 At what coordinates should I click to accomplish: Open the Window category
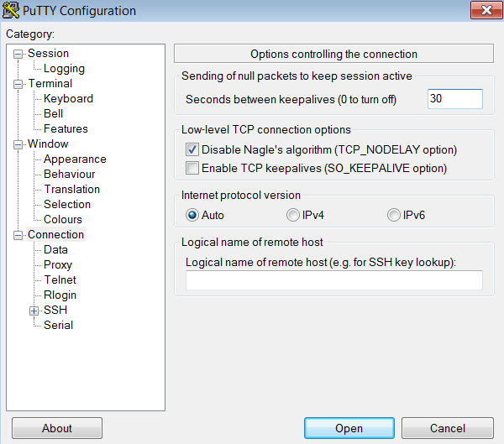click(x=48, y=144)
